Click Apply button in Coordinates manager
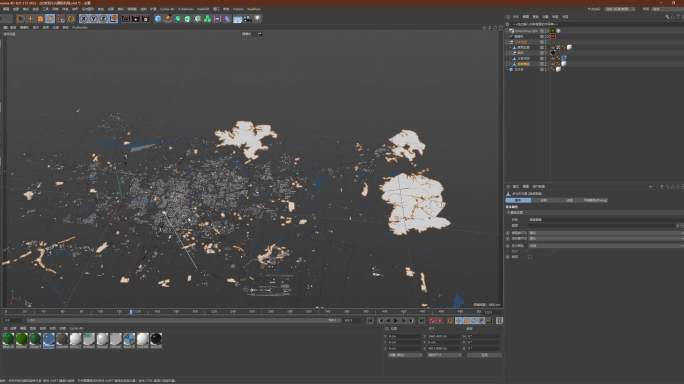Image resolution: width=684 pixels, height=384 pixels. (x=484, y=355)
